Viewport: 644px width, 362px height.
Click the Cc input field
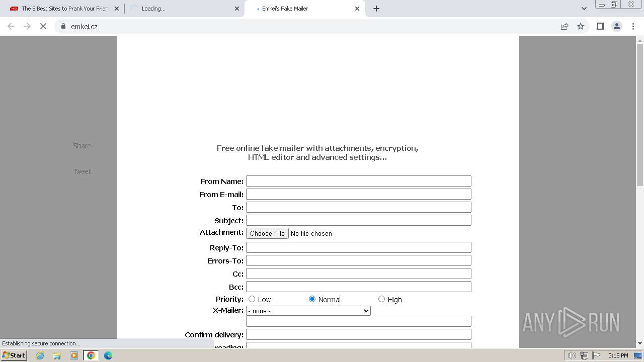(x=359, y=274)
